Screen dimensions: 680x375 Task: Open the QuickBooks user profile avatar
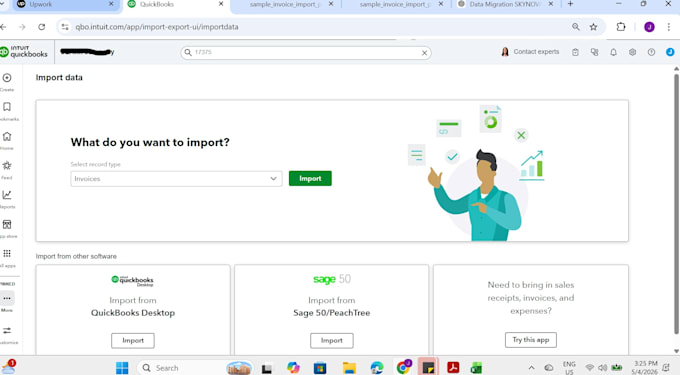(x=670, y=52)
